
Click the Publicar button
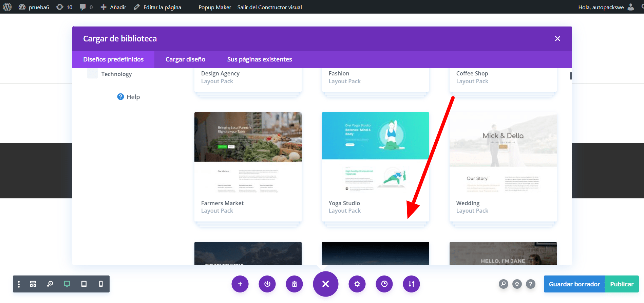pos(622,284)
